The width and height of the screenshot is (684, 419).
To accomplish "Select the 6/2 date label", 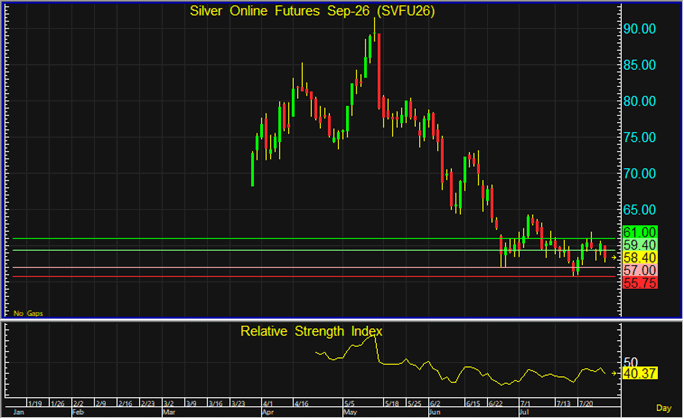I will [x=435, y=404].
